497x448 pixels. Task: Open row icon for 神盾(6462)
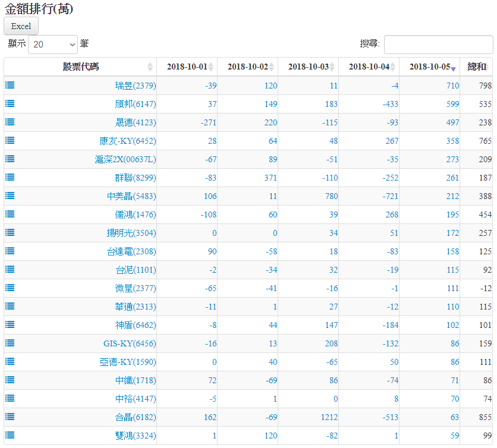tap(10, 324)
